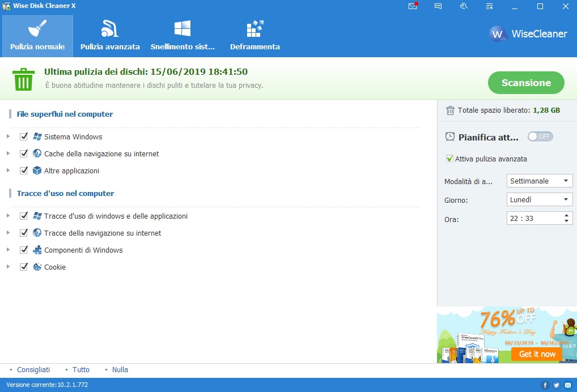The image size is (577, 392).
Task: Expand Tracce della navigazione su internet node
Action: (x=8, y=233)
